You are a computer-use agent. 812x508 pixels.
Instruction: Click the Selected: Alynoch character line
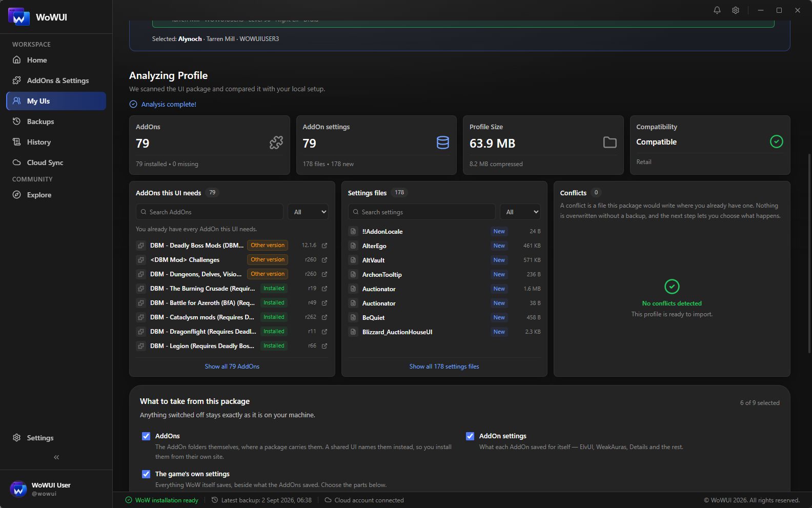pos(215,39)
